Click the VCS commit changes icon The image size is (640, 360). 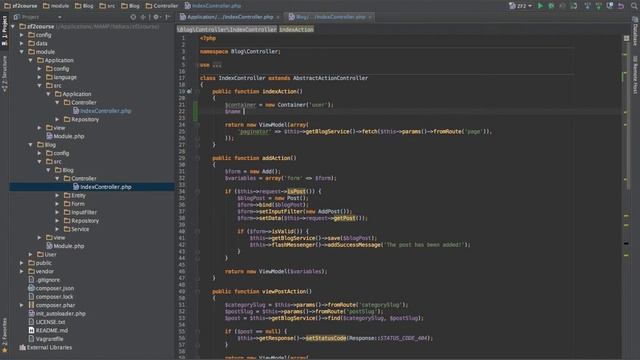598,6
